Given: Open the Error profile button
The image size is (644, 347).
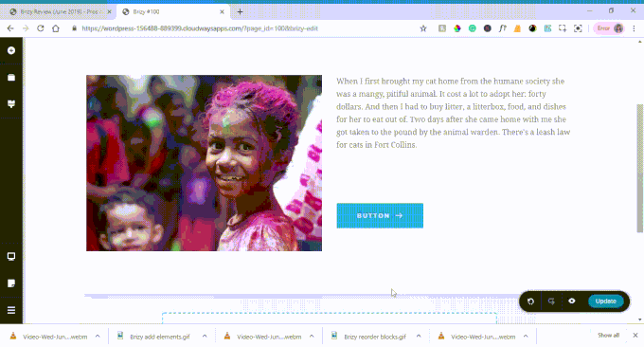Looking at the screenshot, I should pos(609,28).
